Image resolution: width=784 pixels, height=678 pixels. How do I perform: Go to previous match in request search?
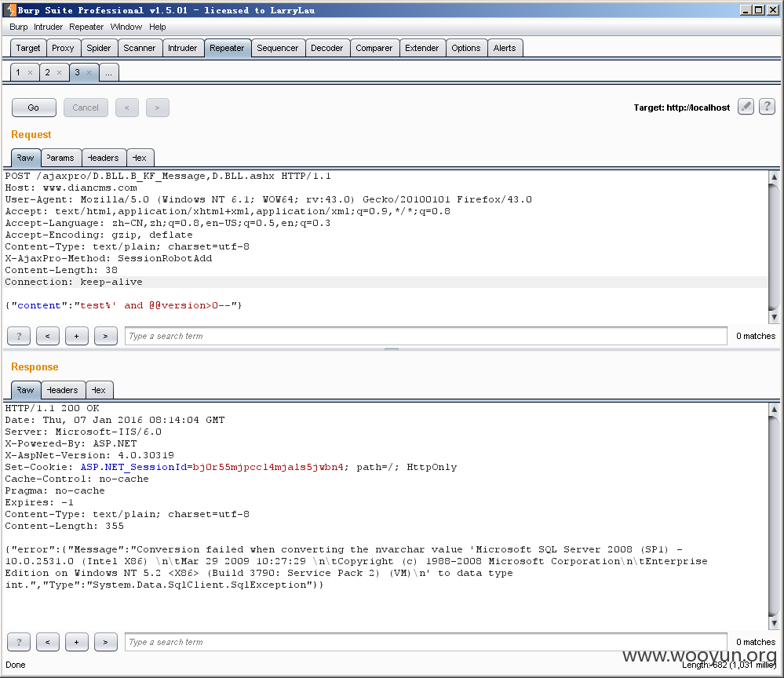(48, 336)
